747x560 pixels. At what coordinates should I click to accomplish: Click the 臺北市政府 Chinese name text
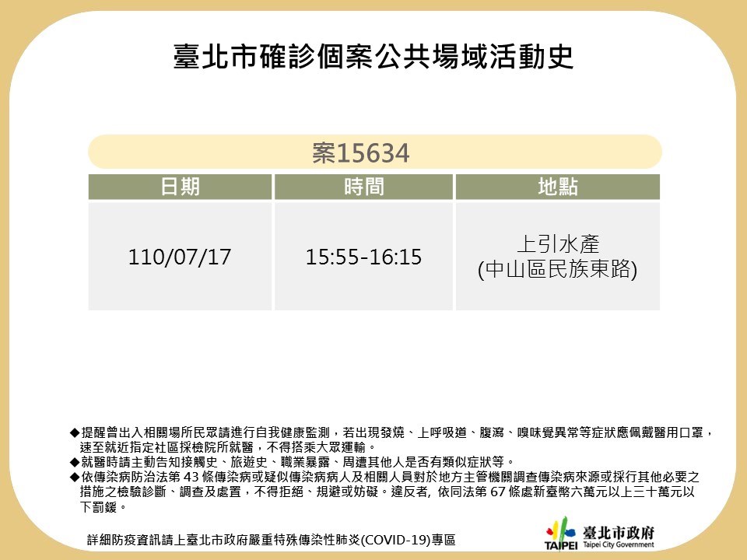(618, 532)
